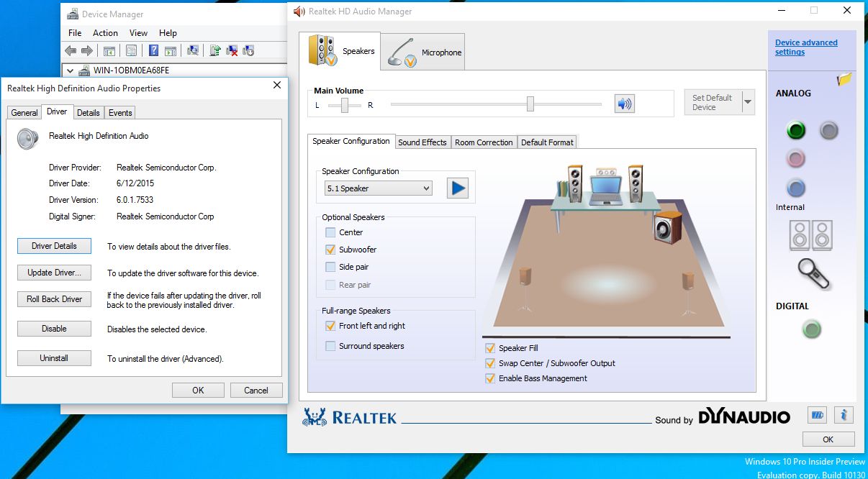Image resolution: width=868 pixels, height=479 pixels.
Task: Enable the Side pair checkbox
Action: click(x=330, y=267)
